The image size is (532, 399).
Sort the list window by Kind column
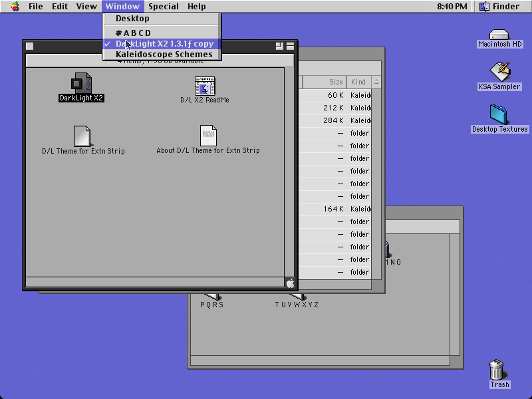click(359, 82)
